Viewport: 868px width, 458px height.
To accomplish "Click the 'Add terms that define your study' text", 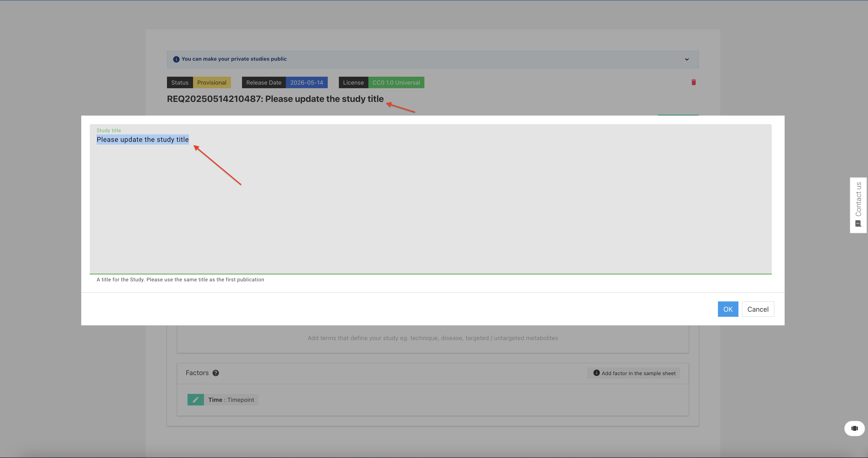I will (x=433, y=338).
